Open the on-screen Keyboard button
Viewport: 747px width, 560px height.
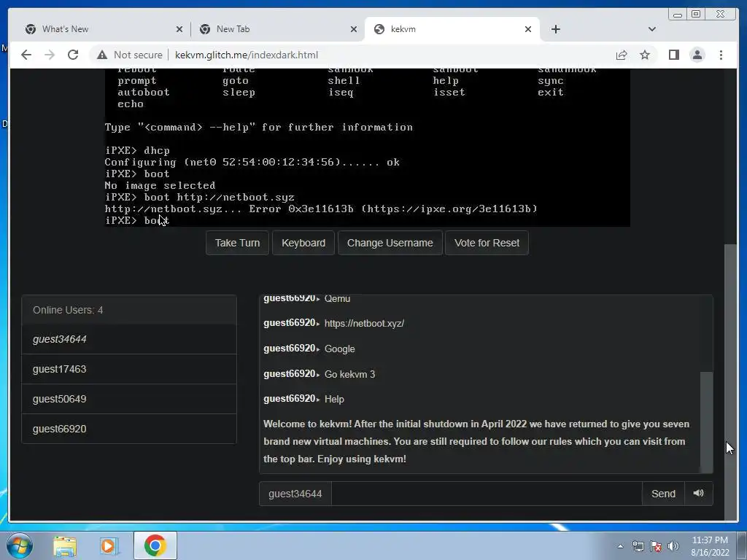coord(303,243)
